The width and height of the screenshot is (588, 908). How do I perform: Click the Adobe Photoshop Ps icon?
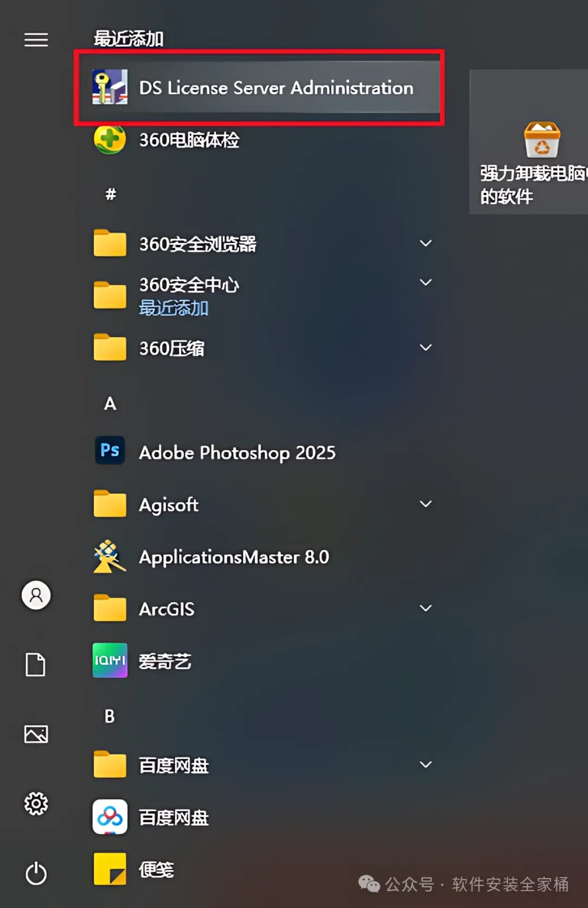(110, 450)
